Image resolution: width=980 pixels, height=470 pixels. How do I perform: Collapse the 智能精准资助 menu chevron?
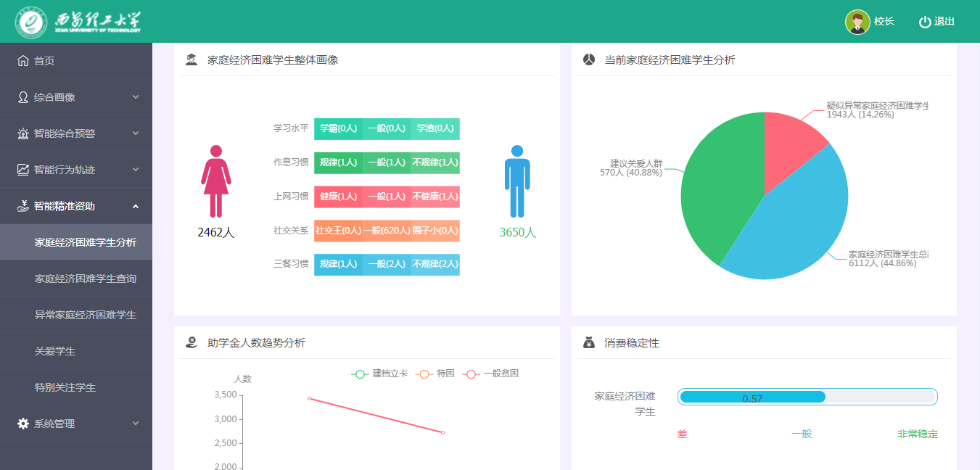(x=136, y=206)
